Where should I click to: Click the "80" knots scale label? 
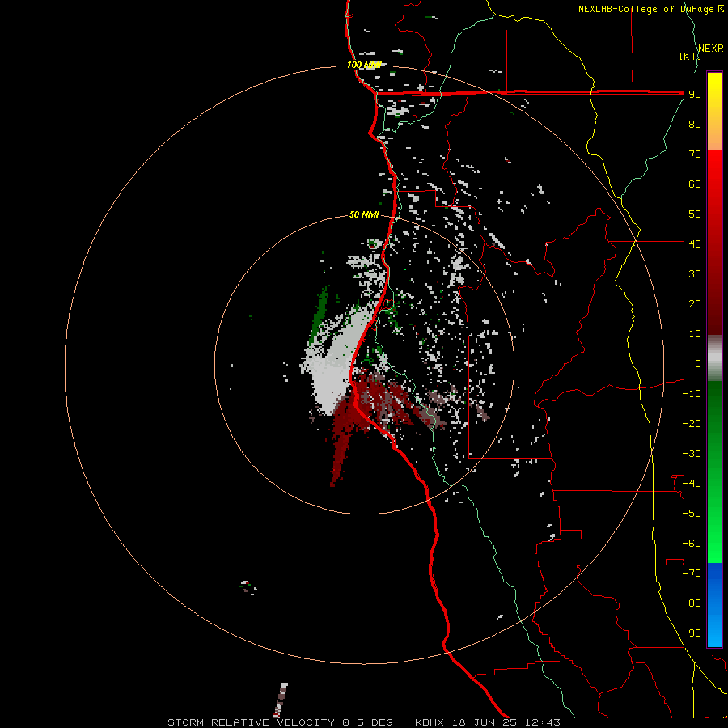[695, 124]
